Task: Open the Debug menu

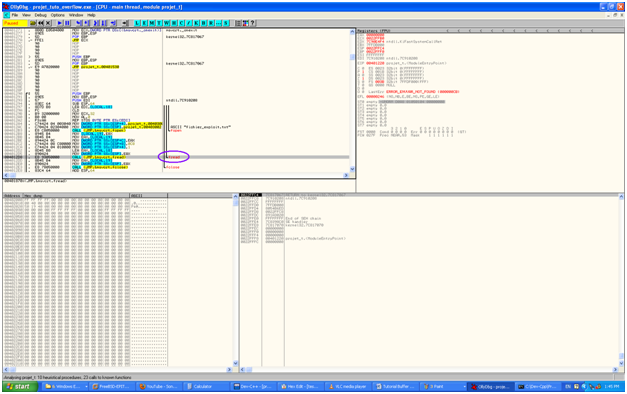Action: (41, 15)
